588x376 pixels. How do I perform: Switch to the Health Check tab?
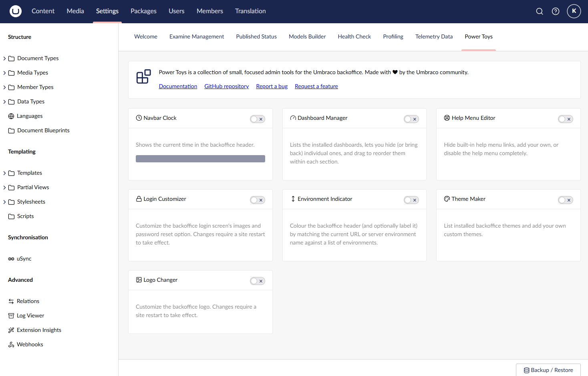[354, 36]
